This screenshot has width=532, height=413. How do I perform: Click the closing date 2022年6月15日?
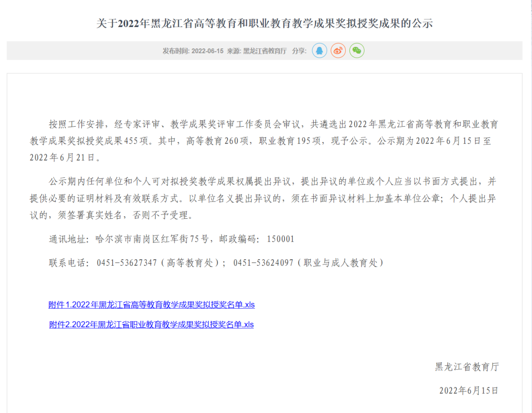(469, 391)
